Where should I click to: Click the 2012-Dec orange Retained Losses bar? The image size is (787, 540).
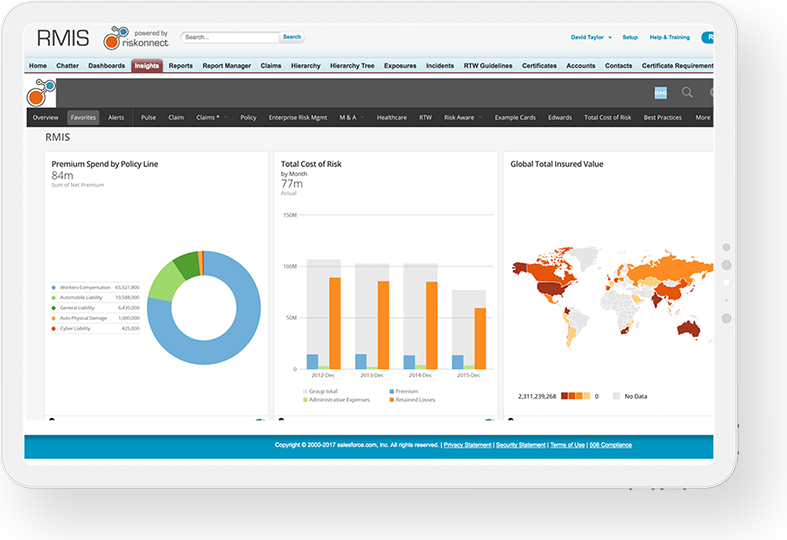[335, 323]
